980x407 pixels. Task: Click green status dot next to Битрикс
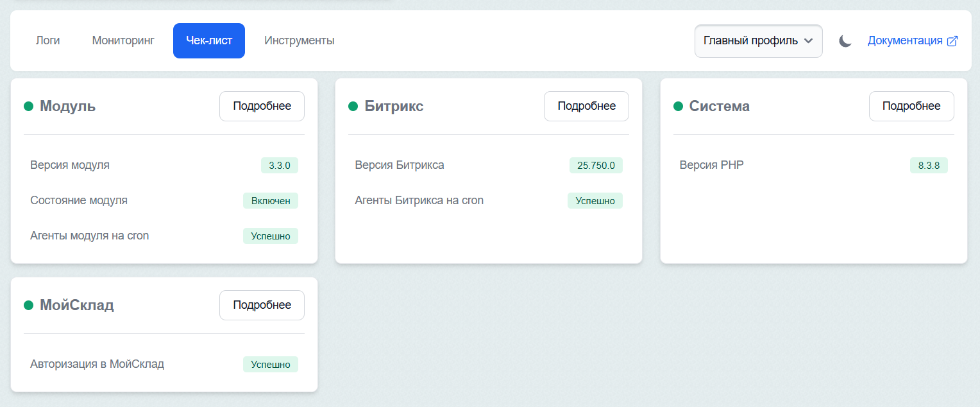tap(353, 107)
